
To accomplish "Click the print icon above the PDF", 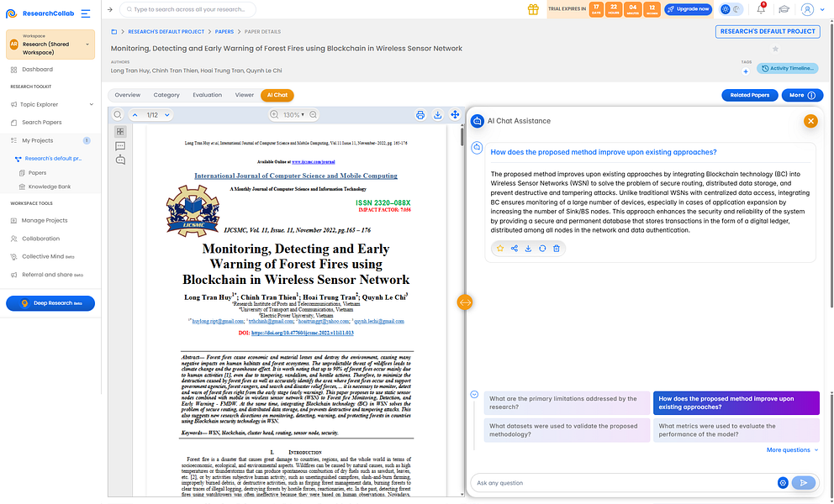I will (420, 115).
